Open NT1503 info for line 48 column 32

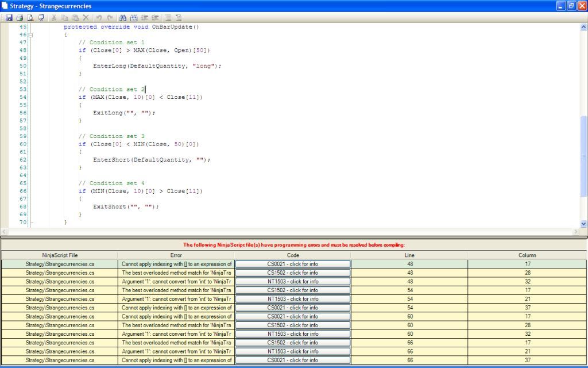pos(293,281)
